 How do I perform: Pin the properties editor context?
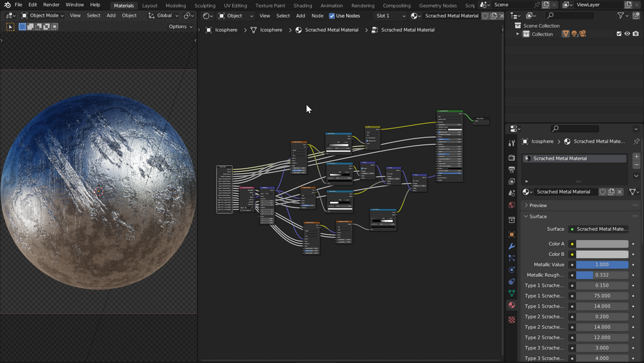636,142
